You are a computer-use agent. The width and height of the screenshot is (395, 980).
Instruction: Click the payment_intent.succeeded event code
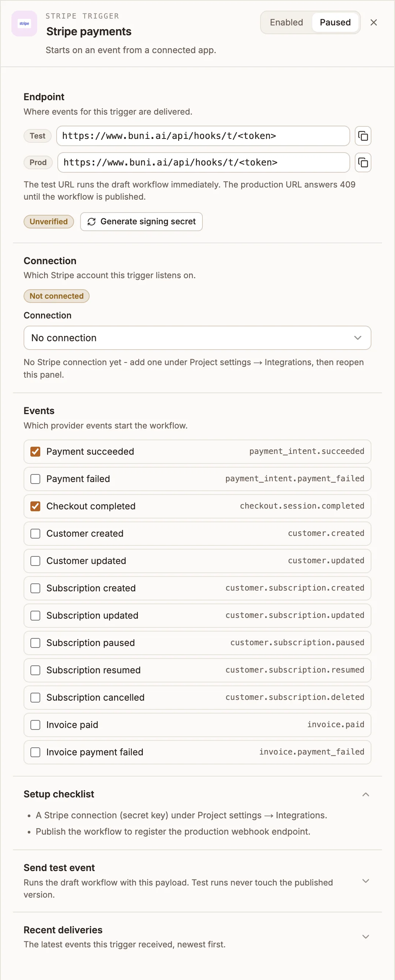(307, 451)
